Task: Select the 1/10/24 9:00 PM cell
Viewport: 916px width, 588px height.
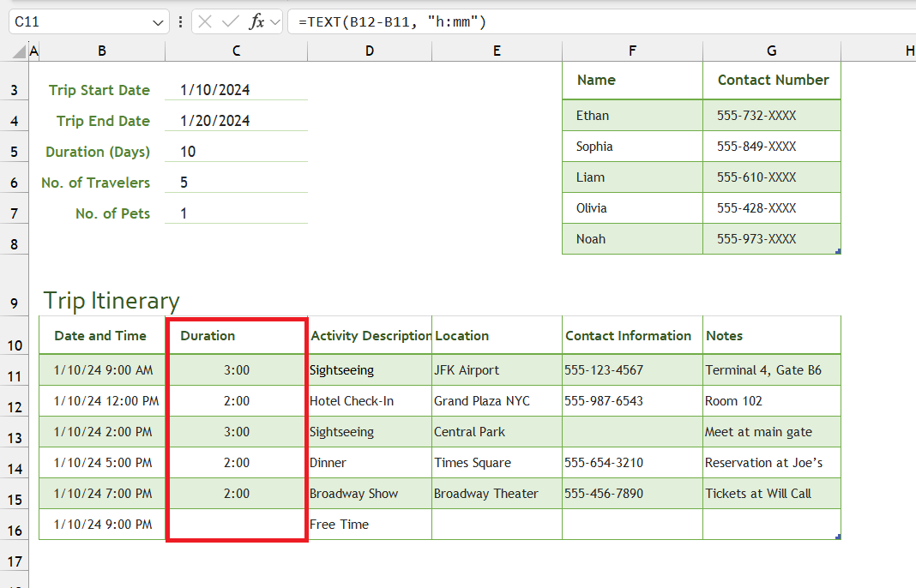Action: pos(102,525)
